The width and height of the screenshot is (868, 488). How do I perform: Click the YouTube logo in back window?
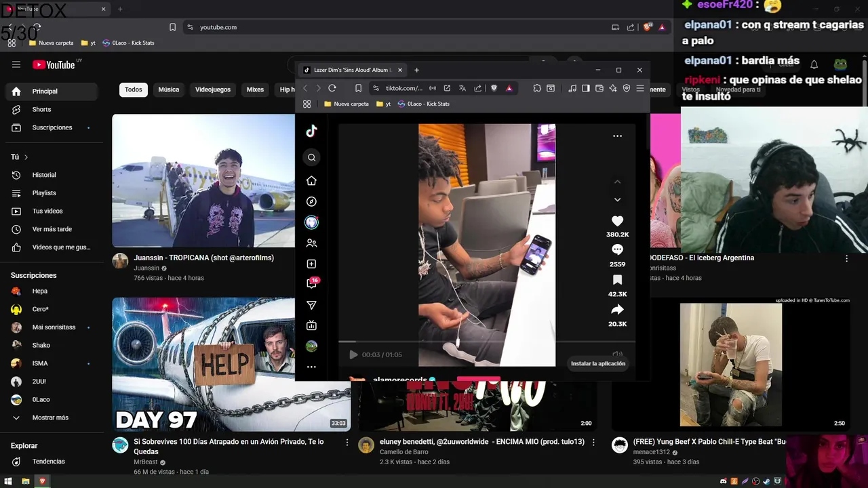[x=54, y=64]
